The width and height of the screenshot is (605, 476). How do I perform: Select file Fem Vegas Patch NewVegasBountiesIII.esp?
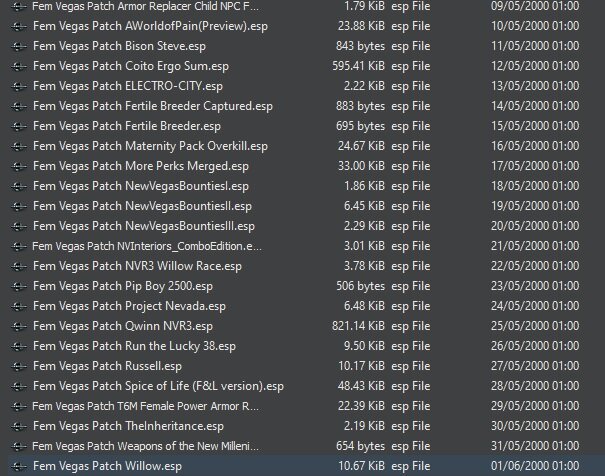tap(144, 227)
